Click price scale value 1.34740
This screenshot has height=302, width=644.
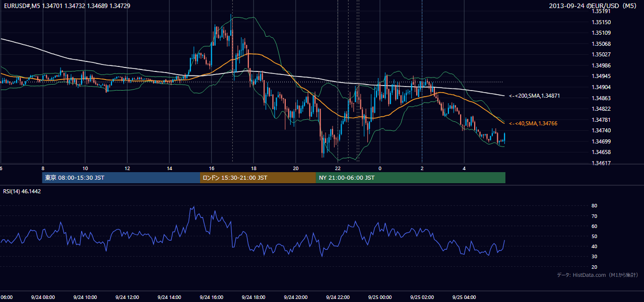[601, 130]
